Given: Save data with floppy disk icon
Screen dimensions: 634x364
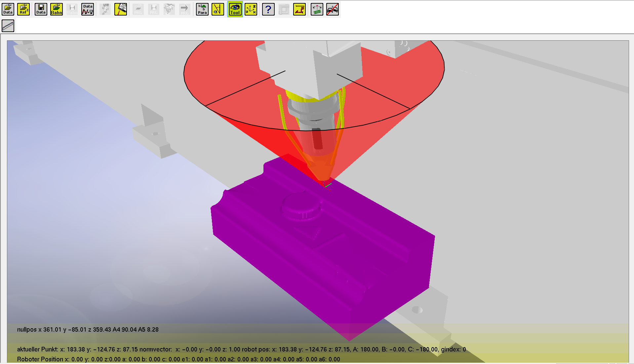Looking at the screenshot, I should tap(41, 9).
